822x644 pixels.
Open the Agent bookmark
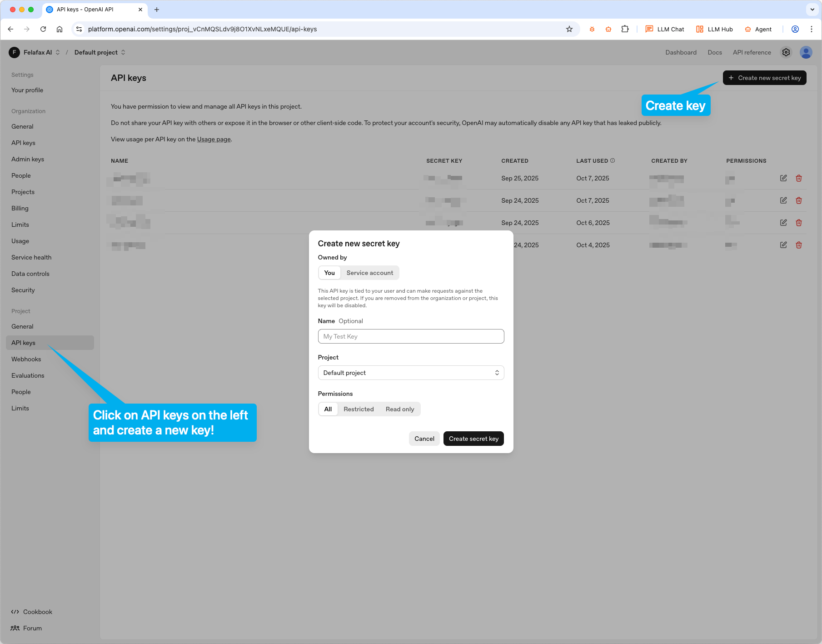click(x=758, y=29)
